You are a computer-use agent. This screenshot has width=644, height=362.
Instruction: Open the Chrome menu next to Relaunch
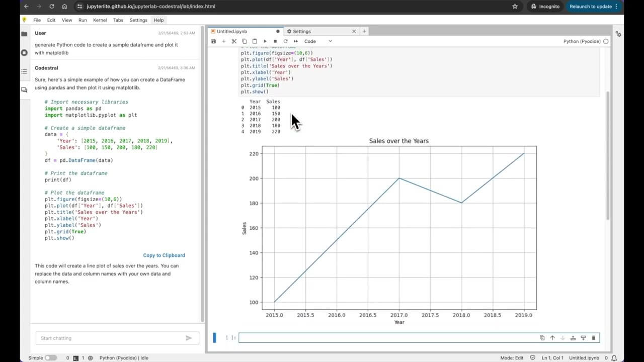pyautogui.click(x=616, y=7)
